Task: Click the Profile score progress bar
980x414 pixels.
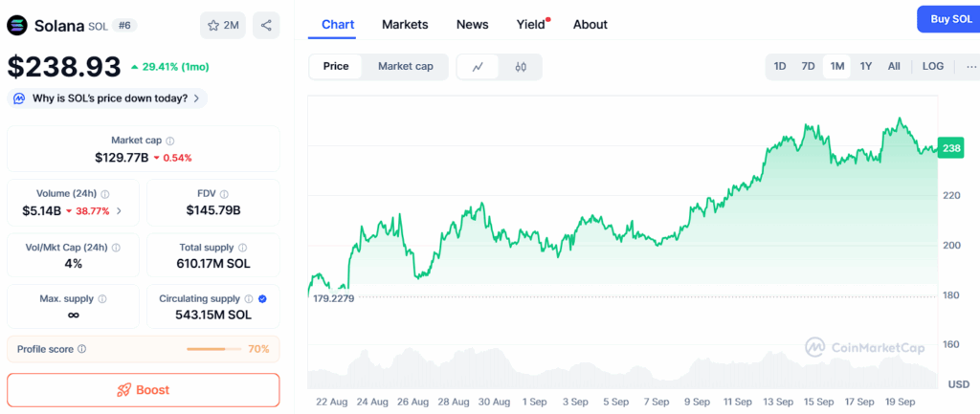Action: (x=213, y=349)
